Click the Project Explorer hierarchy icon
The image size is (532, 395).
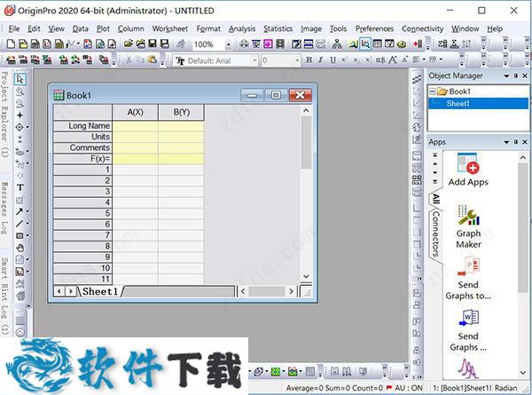[x=337, y=43]
